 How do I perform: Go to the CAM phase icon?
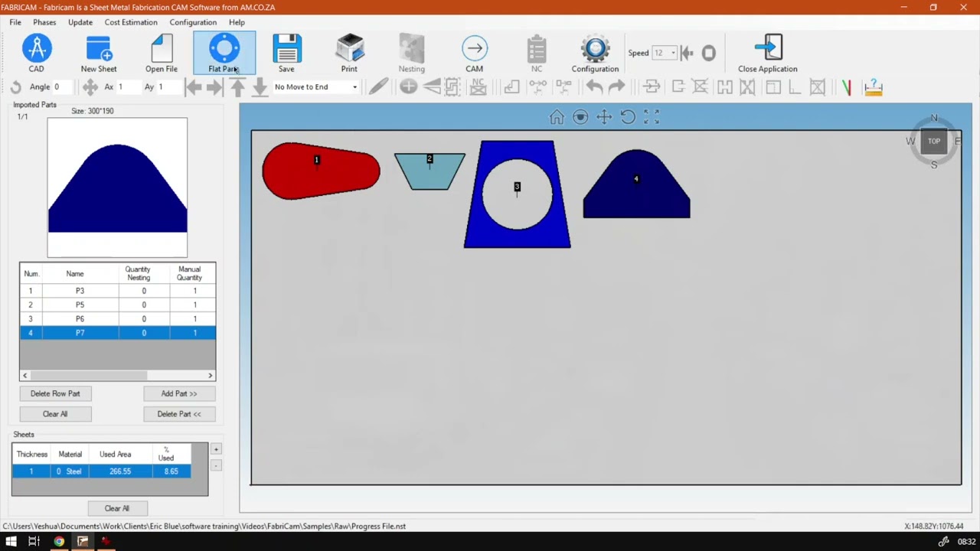pos(474,54)
